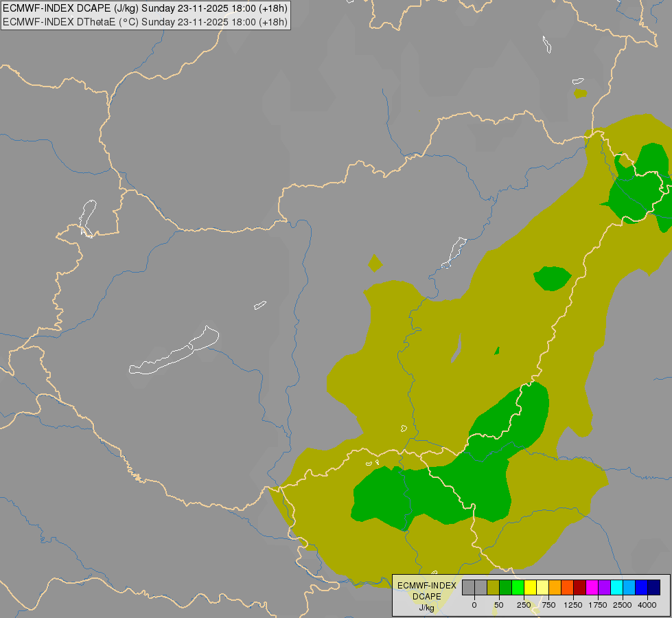Pick the light blue legend swatch

629,587
